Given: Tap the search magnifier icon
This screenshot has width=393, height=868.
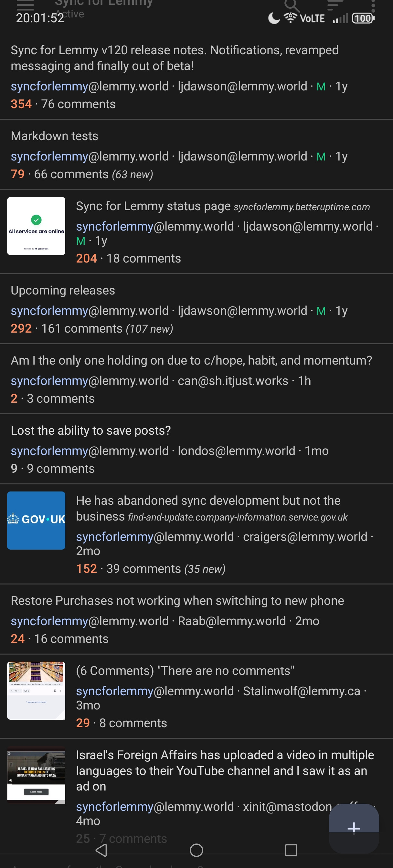Looking at the screenshot, I should (x=291, y=5).
